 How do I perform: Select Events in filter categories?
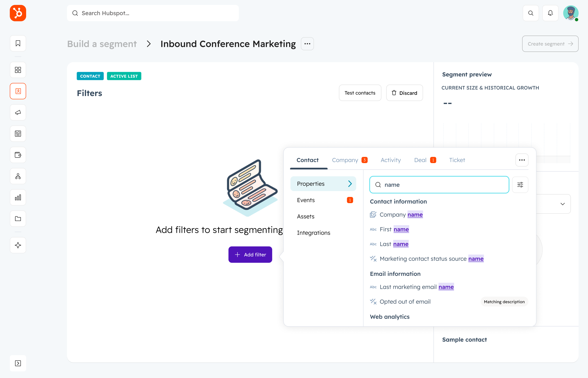(x=306, y=200)
